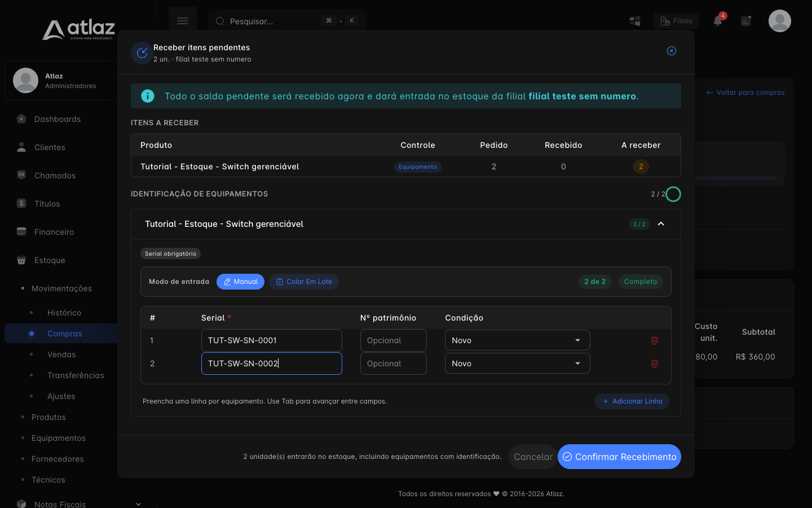Viewport: 812px width, 508px height.
Task: Open the chat icon beside the bell
Action: click(x=746, y=21)
